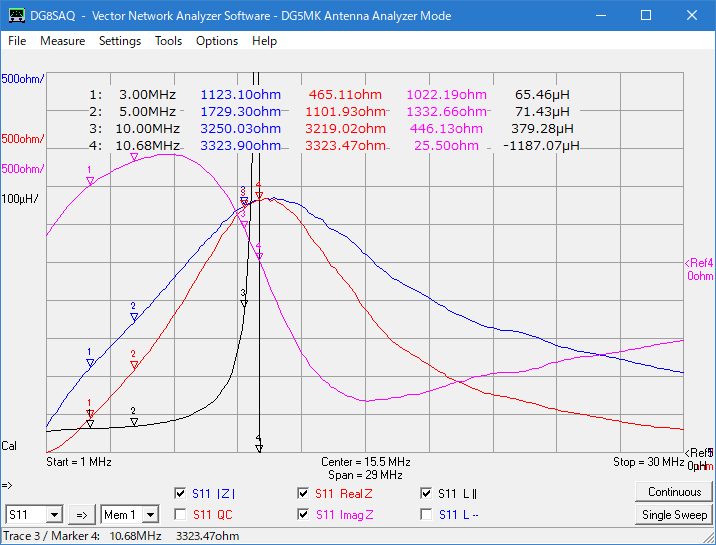Select black marker 2 on L trace
The image size is (716, 545).
tap(134, 422)
